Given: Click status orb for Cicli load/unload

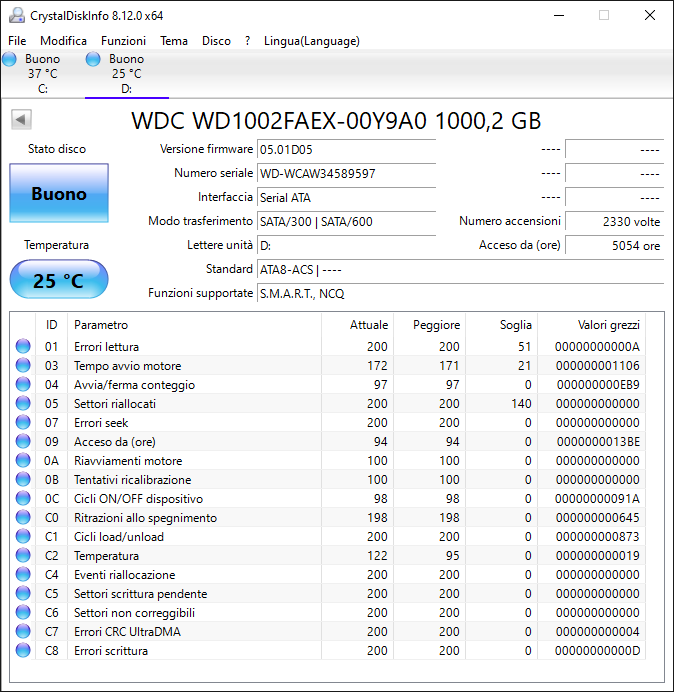Looking at the screenshot, I should pyautogui.click(x=23, y=536).
